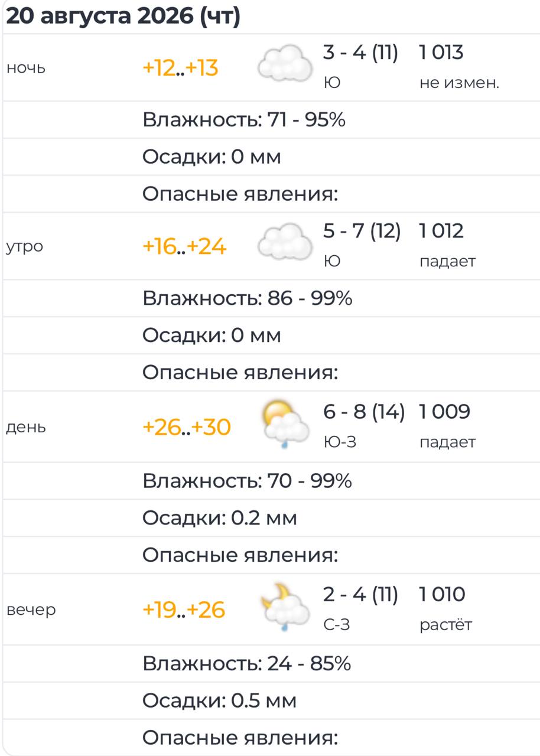Click the Влажность: 71 - 95% row
Image resolution: width=540 pixels, height=756 pixels.
272,120
